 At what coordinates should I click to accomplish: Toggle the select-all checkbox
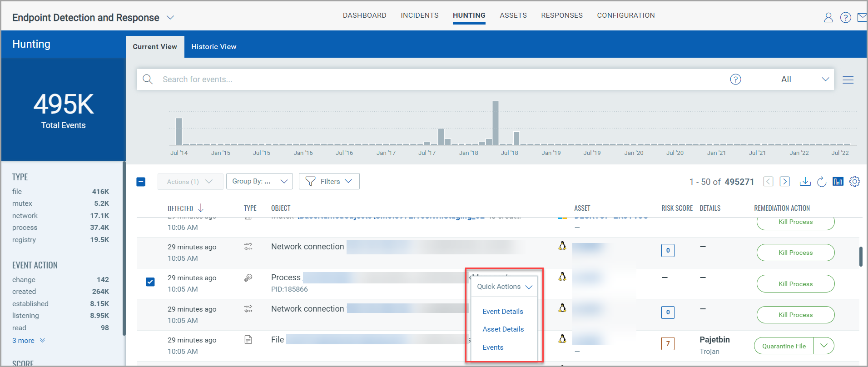pos(141,182)
